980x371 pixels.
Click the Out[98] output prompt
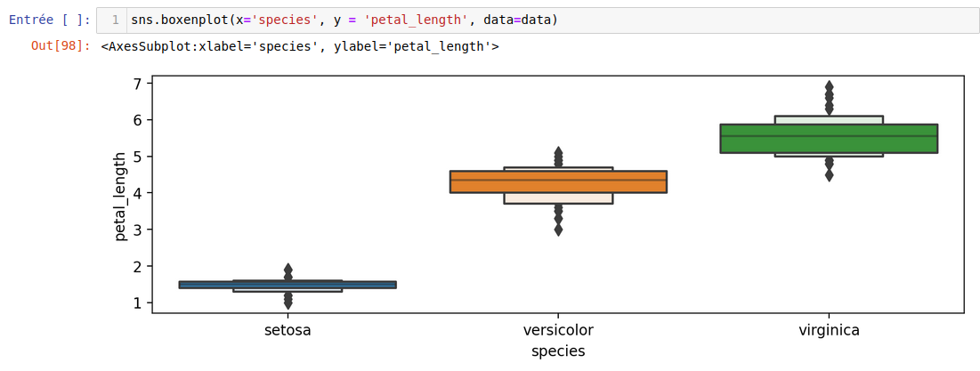tap(61, 46)
